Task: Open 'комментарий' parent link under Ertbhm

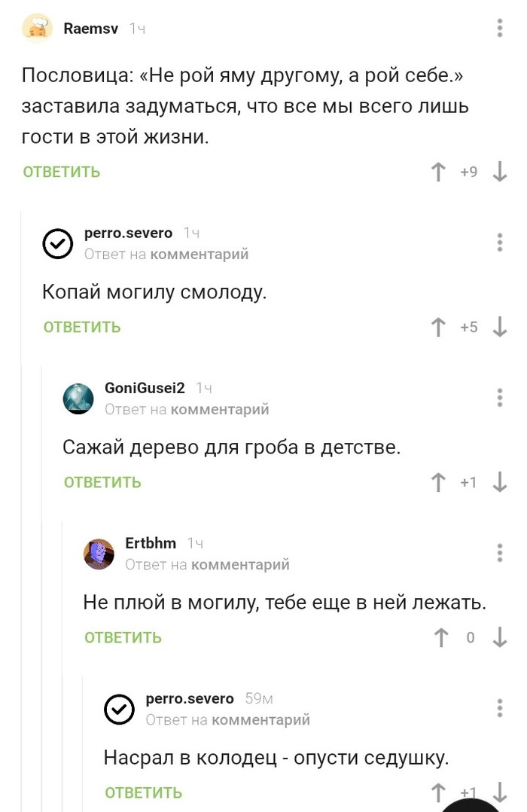Action: pyautogui.click(x=240, y=564)
